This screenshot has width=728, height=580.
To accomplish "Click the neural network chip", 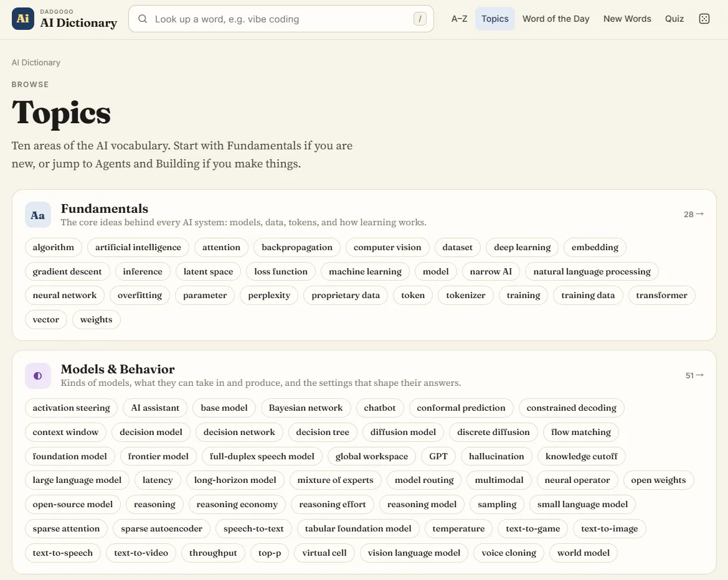I will coord(65,295).
